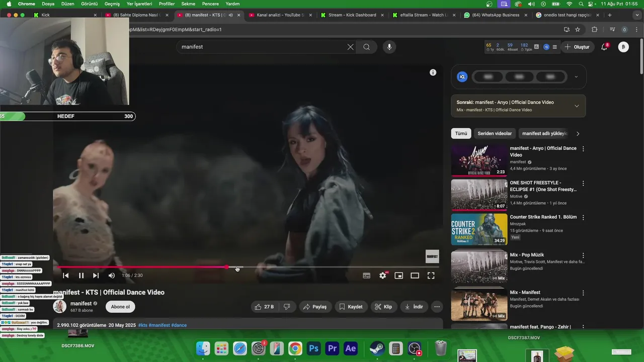Open options for Mix - Pop Müzik
Screen dimensions: 644x362
583,255
